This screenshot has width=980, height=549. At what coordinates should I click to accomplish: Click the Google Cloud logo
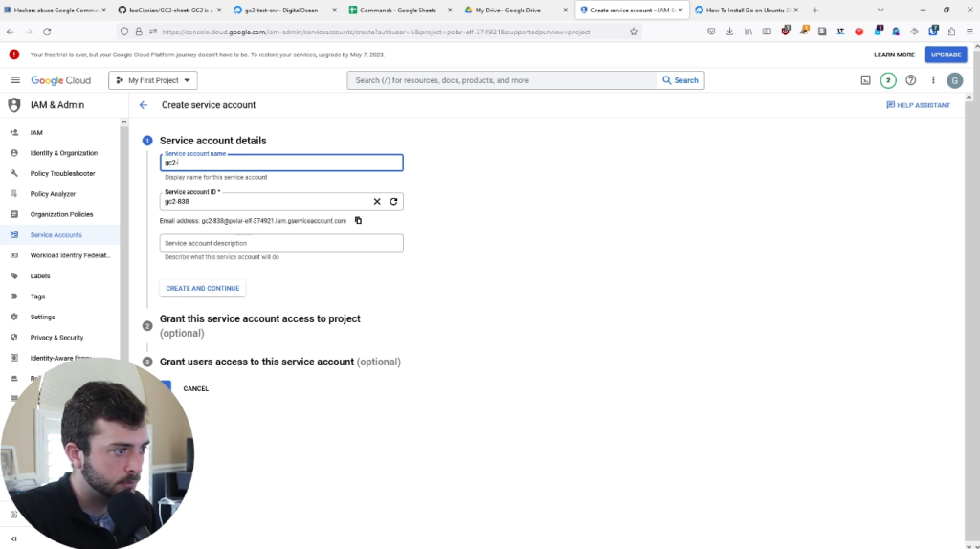click(60, 80)
